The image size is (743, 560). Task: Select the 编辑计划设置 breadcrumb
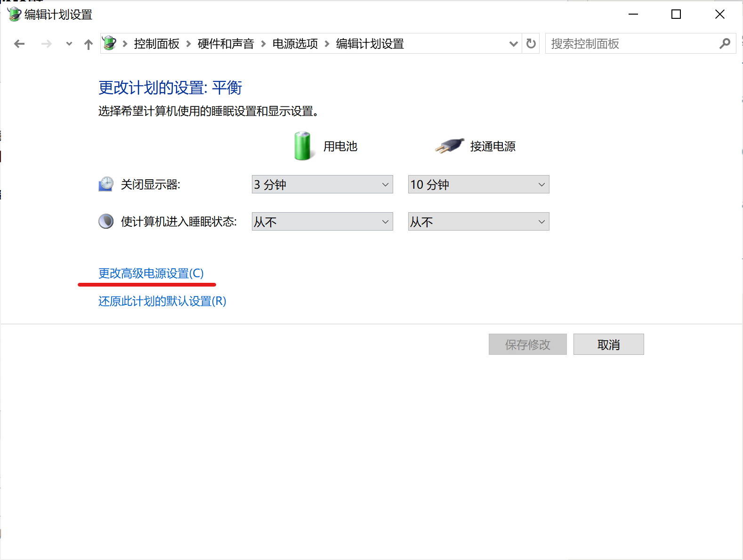370,44
